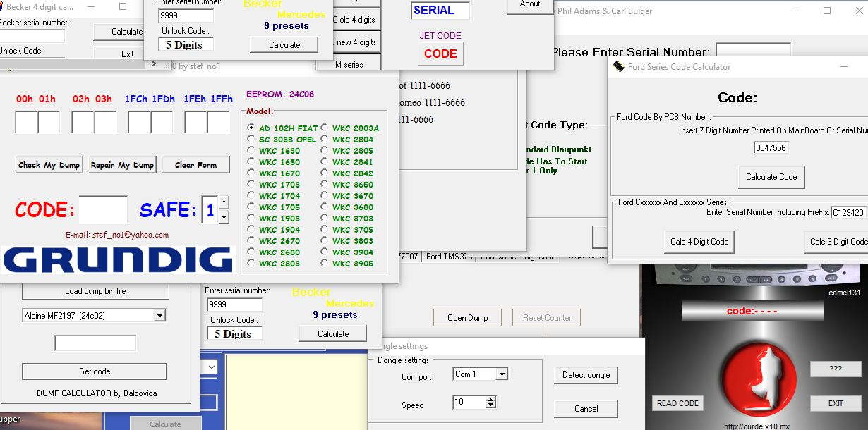The height and width of the screenshot is (430, 868).
Task: Click the Detect dongle button
Action: coord(586,375)
